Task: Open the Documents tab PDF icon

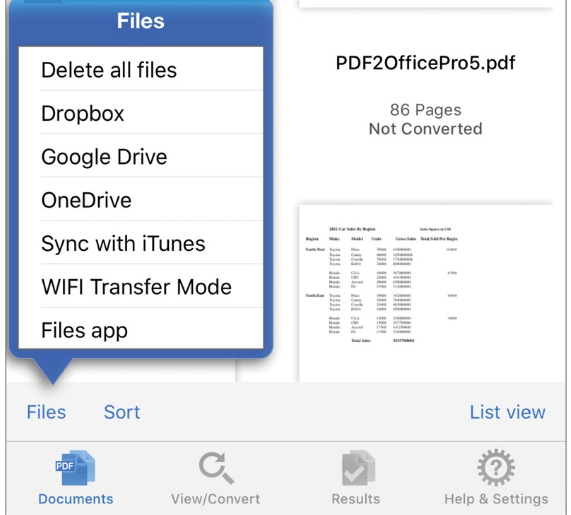Action: [x=75, y=468]
